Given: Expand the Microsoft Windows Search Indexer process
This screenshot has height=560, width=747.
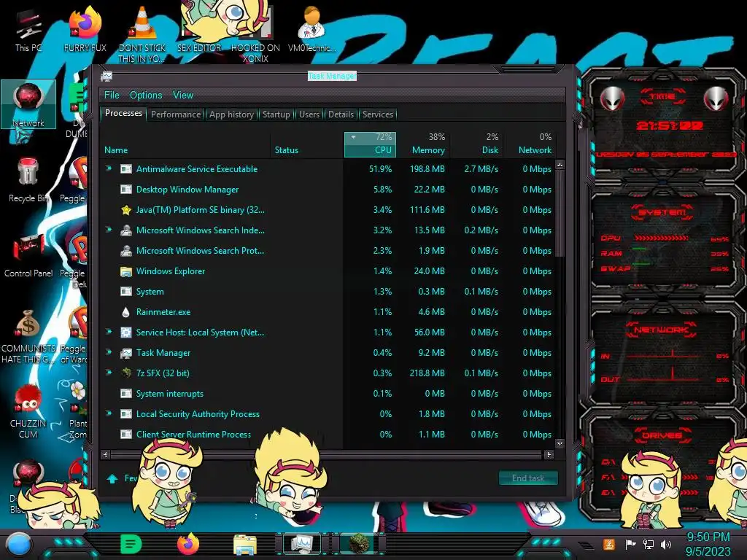Looking at the screenshot, I should pos(109,230).
